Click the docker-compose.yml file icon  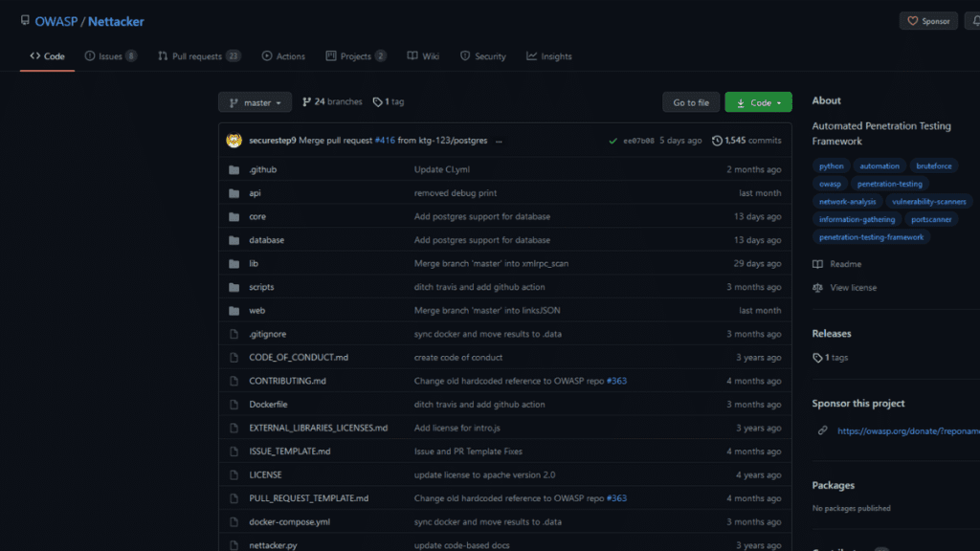(234, 522)
